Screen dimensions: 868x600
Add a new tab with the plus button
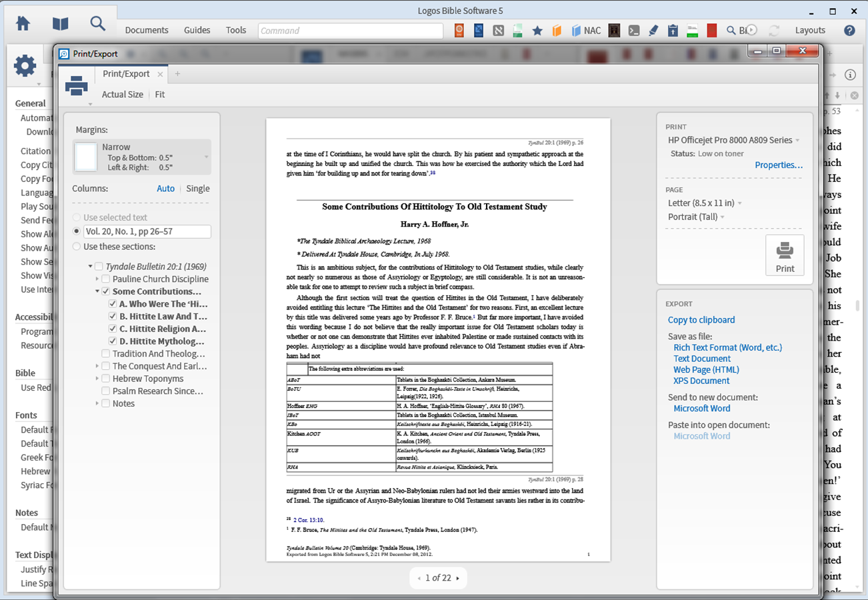[177, 74]
